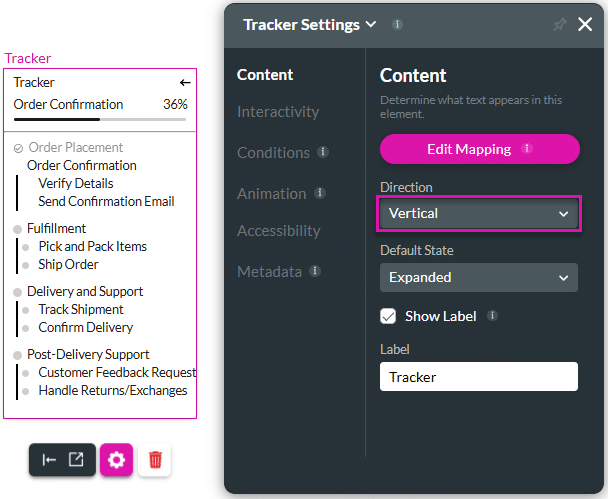Image resolution: width=608 pixels, height=499 pixels.
Task: Click the info icon next to Tracker Settings title
Action: point(398,24)
